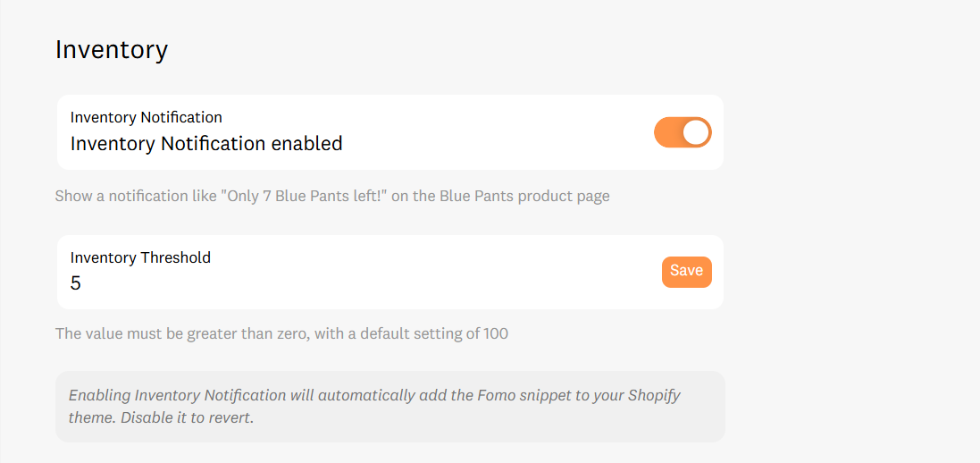Click the small "Inventory Notification" label
Screen dimensions: 980x463
(147, 117)
